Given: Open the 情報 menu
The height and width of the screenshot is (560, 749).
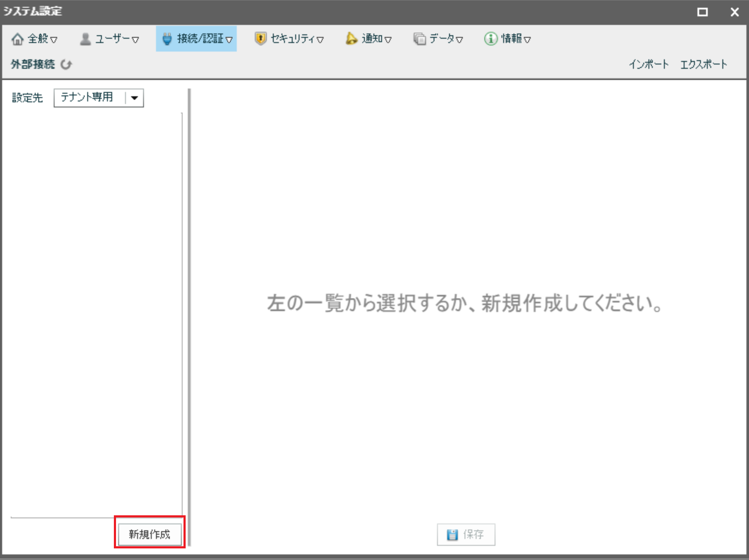Looking at the screenshot, I should tap(511, 38).
